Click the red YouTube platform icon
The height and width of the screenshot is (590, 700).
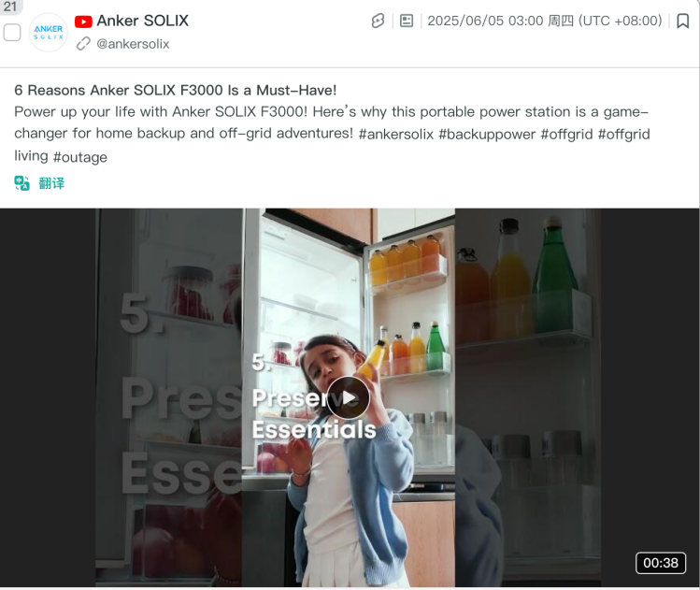[x=83, y=21]
